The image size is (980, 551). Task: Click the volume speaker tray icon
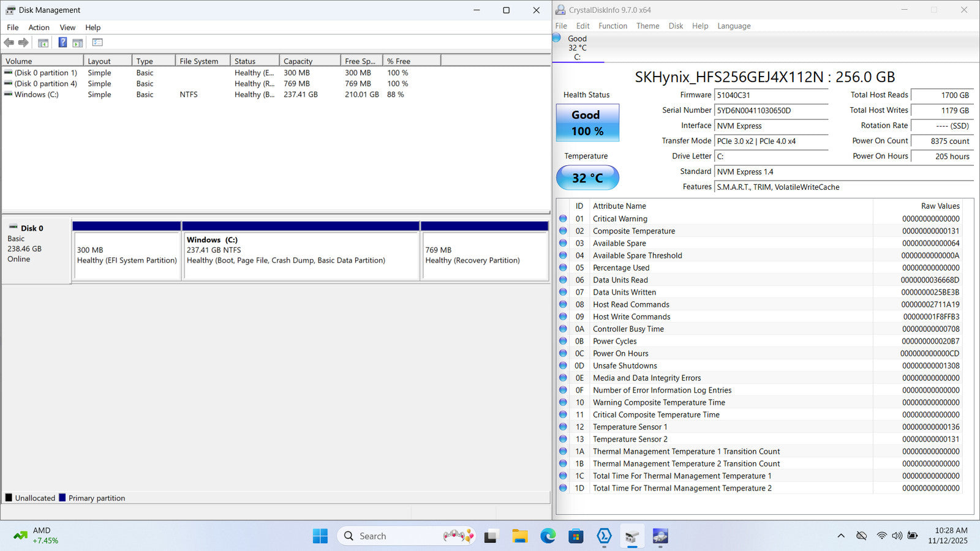coord(897,536)
